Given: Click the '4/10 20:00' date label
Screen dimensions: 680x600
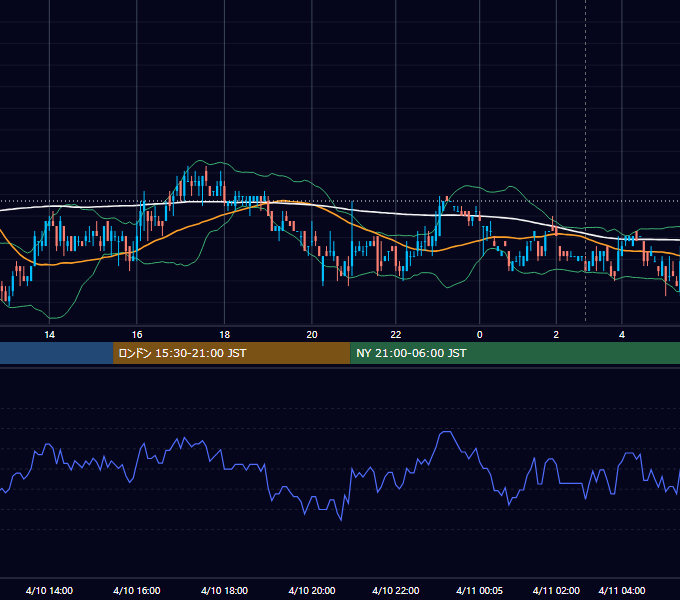Looking at the screenshot, I should coord(312,590).
